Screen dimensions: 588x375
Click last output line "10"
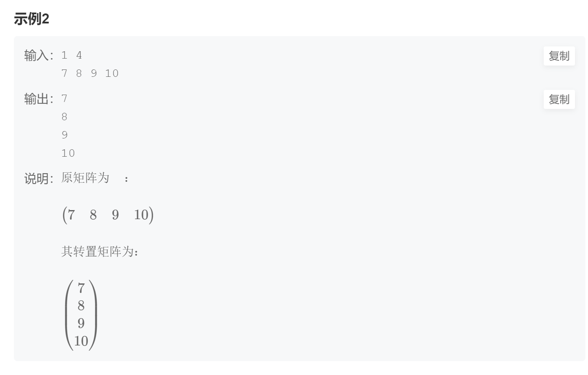point(68,153)
